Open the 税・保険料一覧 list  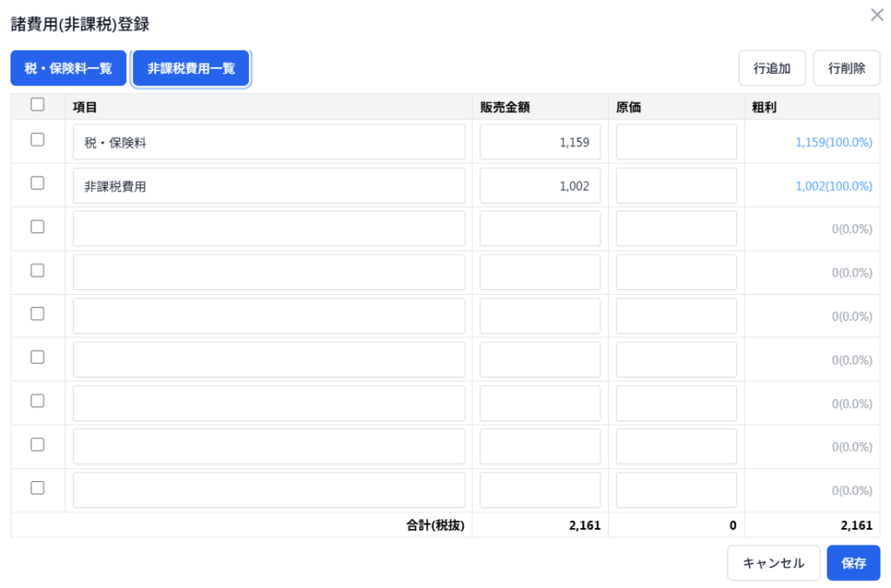tap(69, 69)
